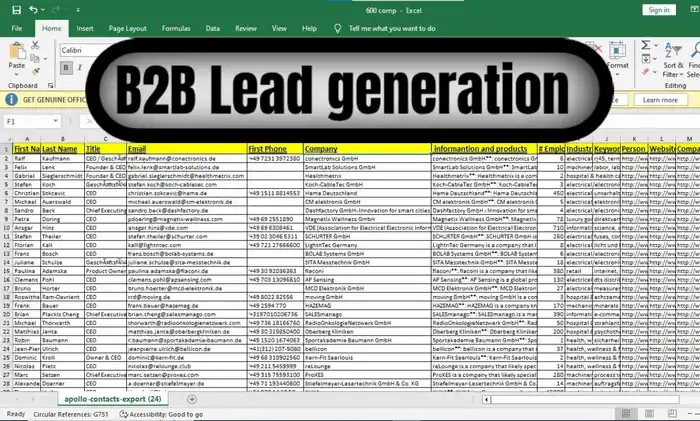The width and height of the screenshot is (700, 421).
Task: Switch to Normal view
Action: pyautogui.click(x=626, y=413)
